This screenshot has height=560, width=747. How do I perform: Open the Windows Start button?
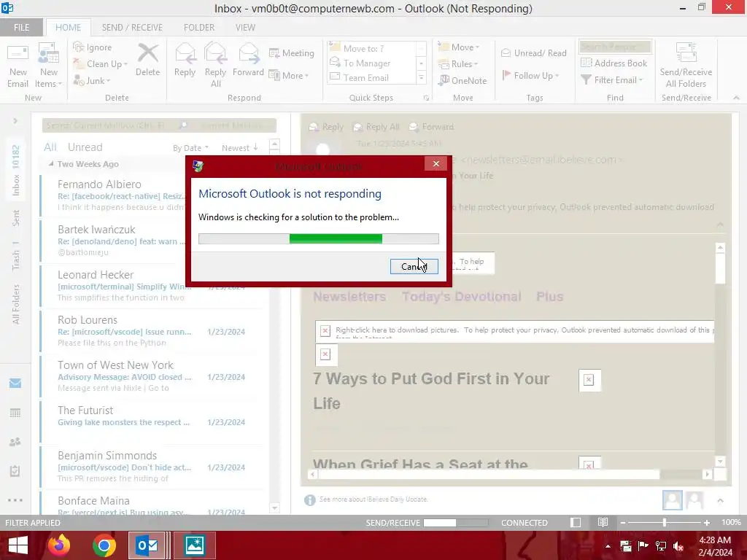[18, 545]
